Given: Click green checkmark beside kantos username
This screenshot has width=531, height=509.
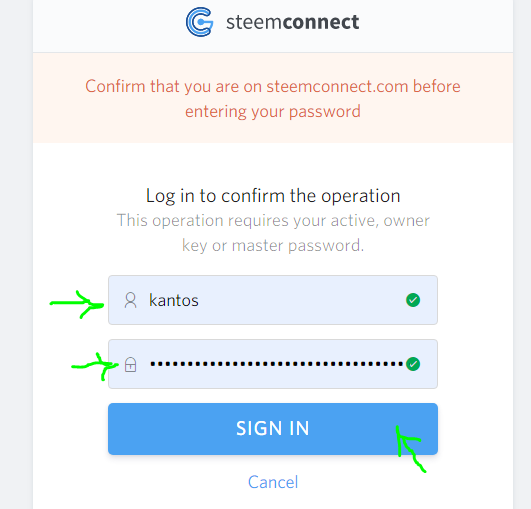Looking at the screenshot, I should 413,300.
